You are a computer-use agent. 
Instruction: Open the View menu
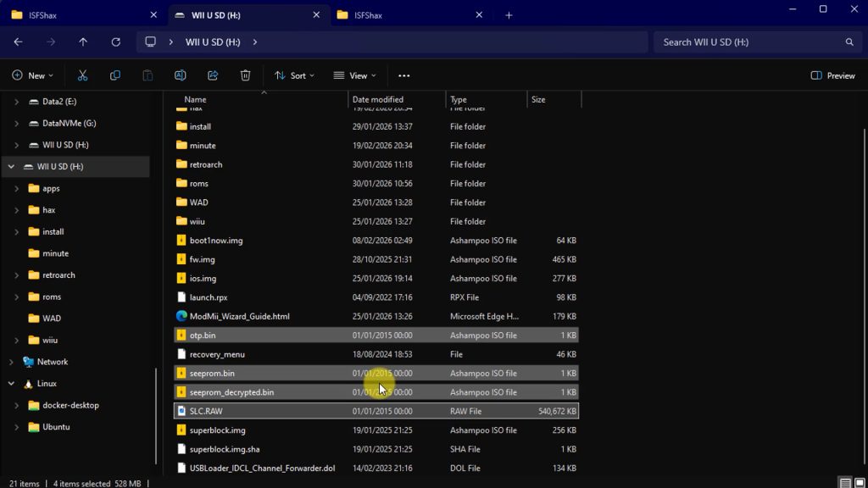(x=353, y=75)
